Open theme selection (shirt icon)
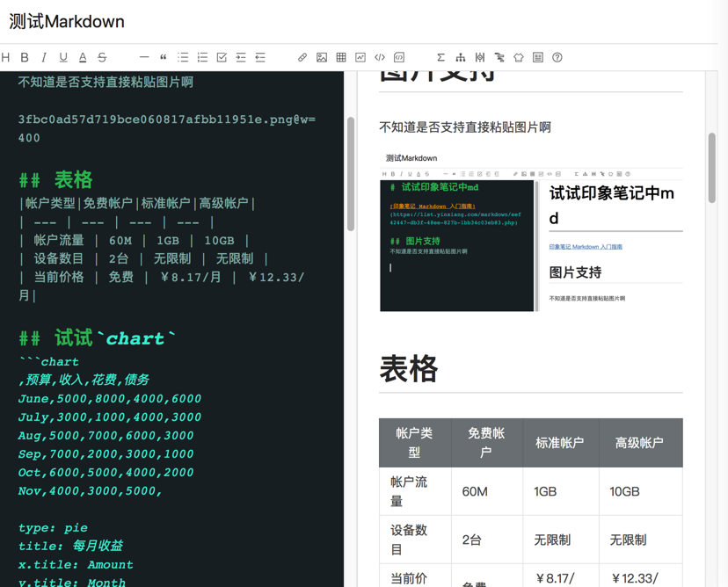Image resolution: width=728 pixels, height=587 pixels. coord(519,57)
